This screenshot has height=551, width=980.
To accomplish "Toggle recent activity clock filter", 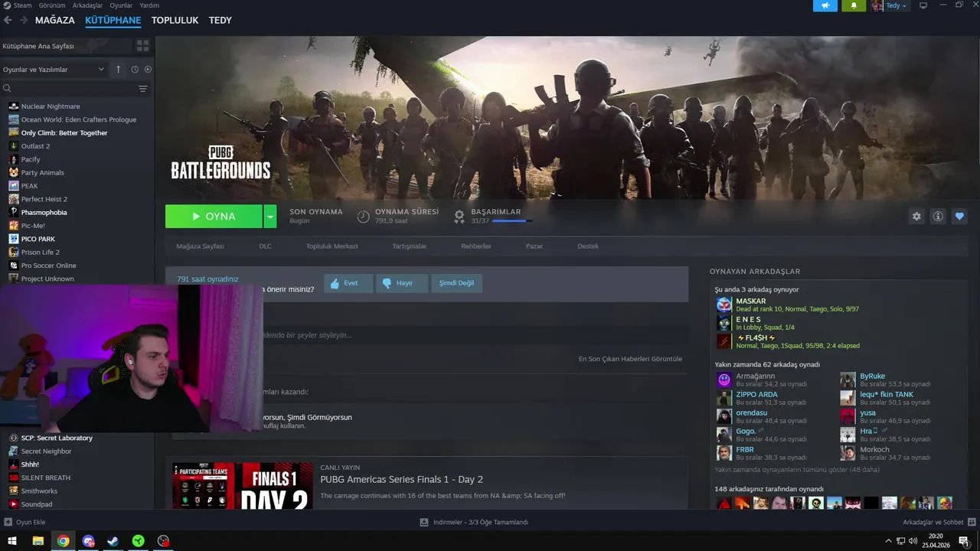I will pyautogui.click(x=135, y=69).
